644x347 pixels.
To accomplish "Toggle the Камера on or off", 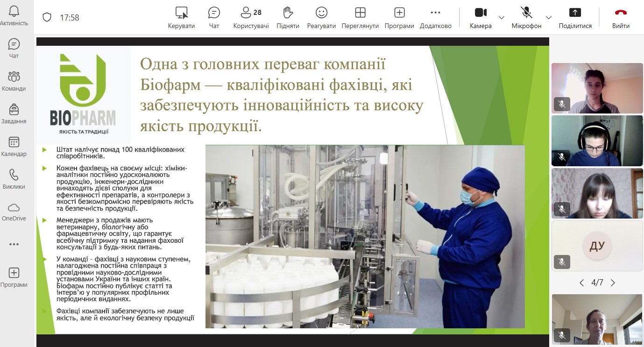I will [481, 18].
